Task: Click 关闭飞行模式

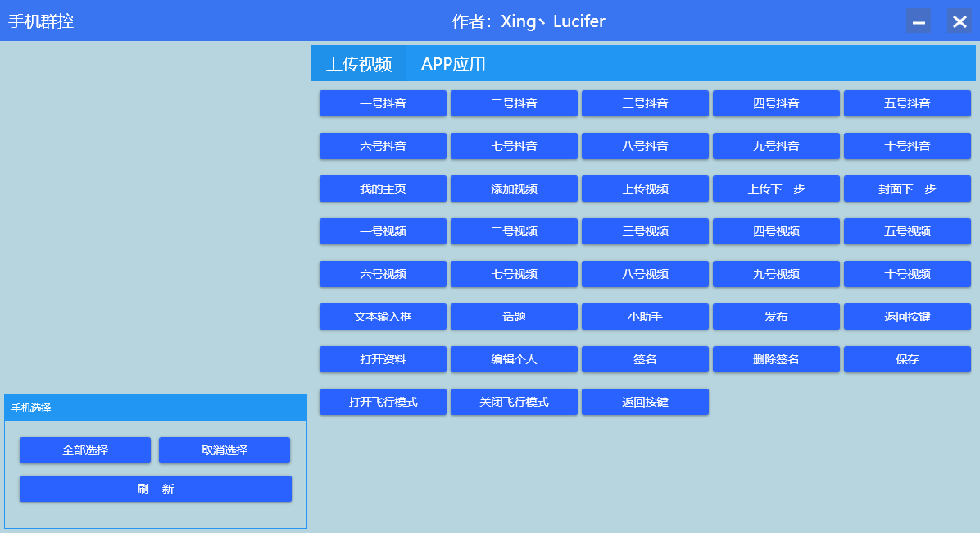Action: coord(514,402)
